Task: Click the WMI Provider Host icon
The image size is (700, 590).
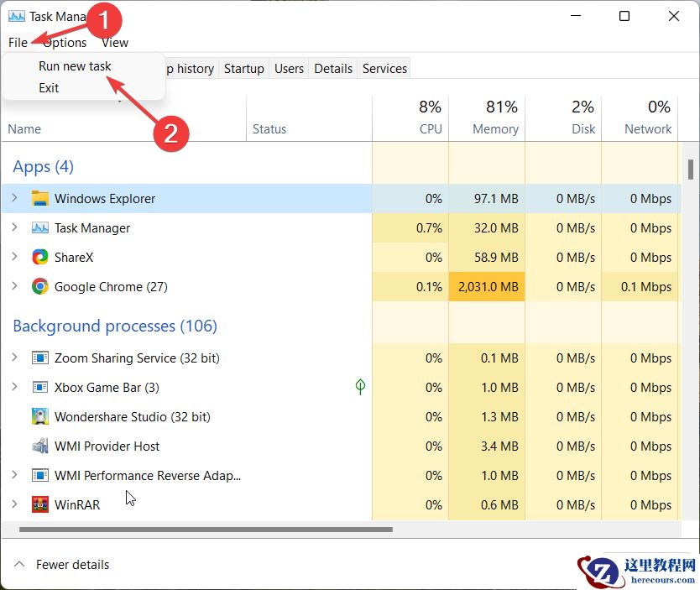Action: [39, 446]
